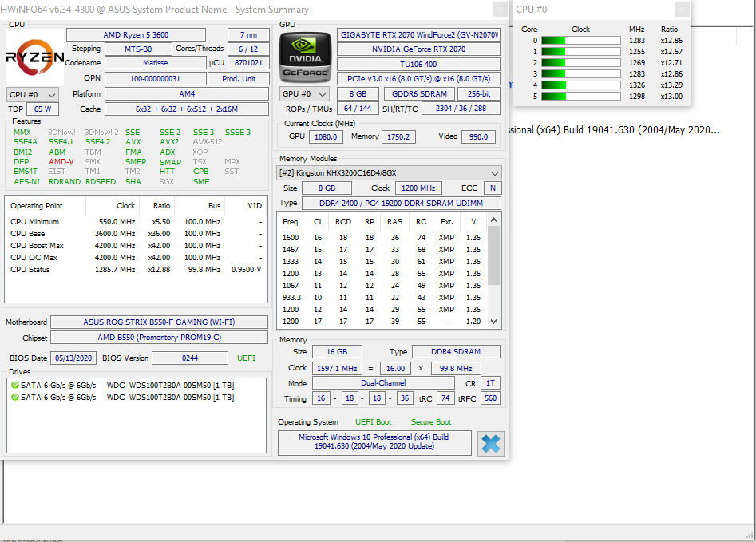The width and height of the screenshot is (756, 542).
Task: Click the CPU Status row
Action: [x=136, y=270]
